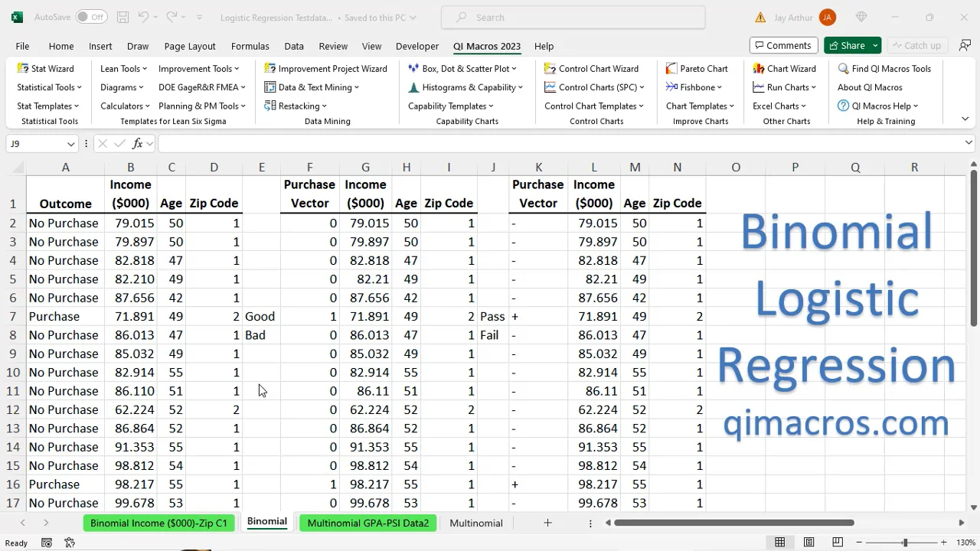Open the Fishbone dropdown menu
Screen dimensions: 980x551
pyautogui.click(x=694, y=87)
